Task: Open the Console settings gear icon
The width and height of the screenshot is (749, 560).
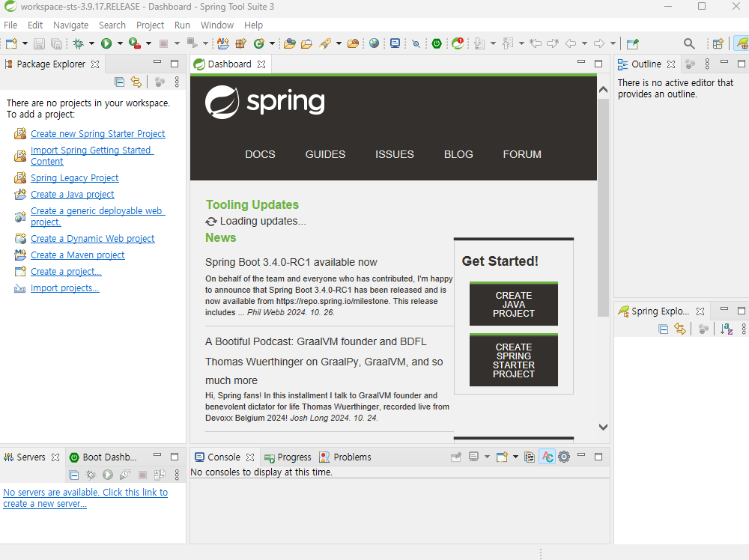Action: pyautogui.click(x=564, y=457)
